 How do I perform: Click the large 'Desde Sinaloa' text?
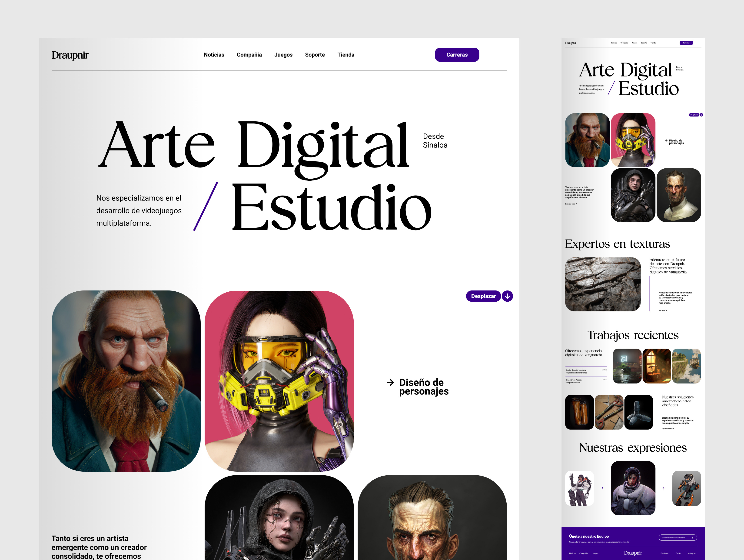coord(435,141)
